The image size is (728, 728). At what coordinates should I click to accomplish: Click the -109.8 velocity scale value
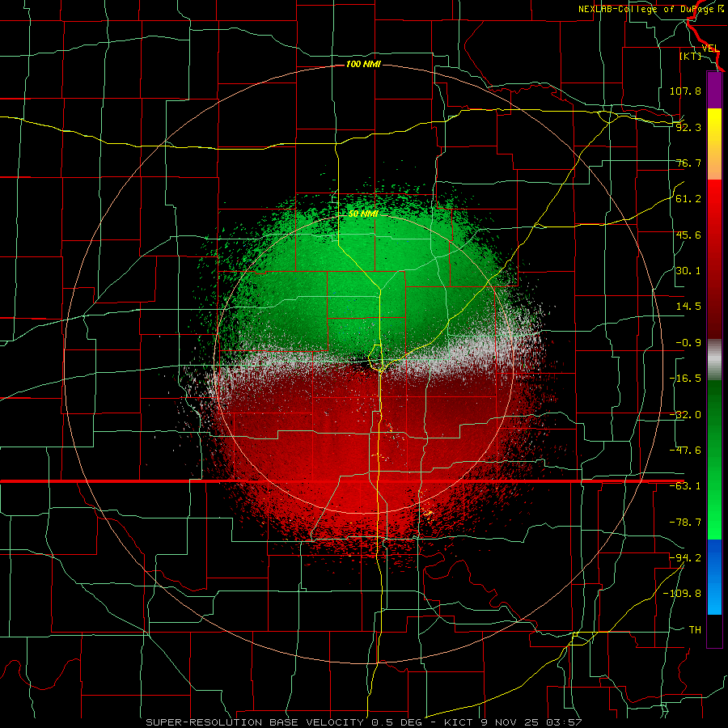click(683, 594)
